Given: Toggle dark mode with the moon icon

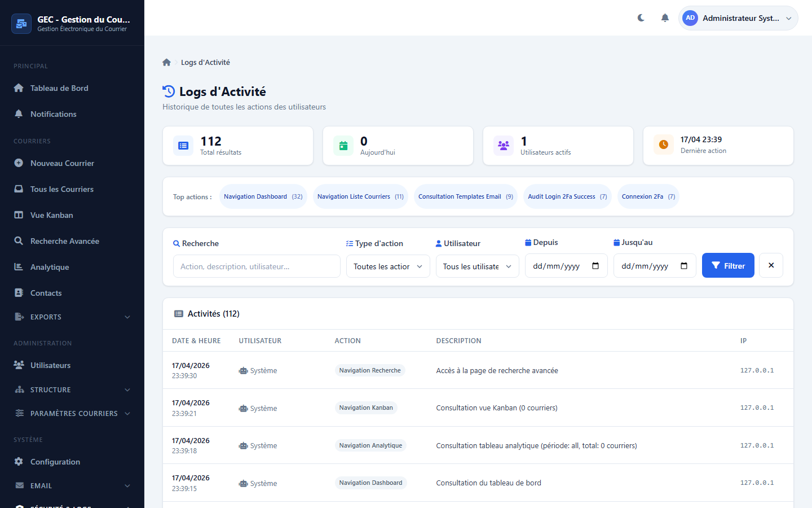Looking at the screenshot, I should (641, 18).
